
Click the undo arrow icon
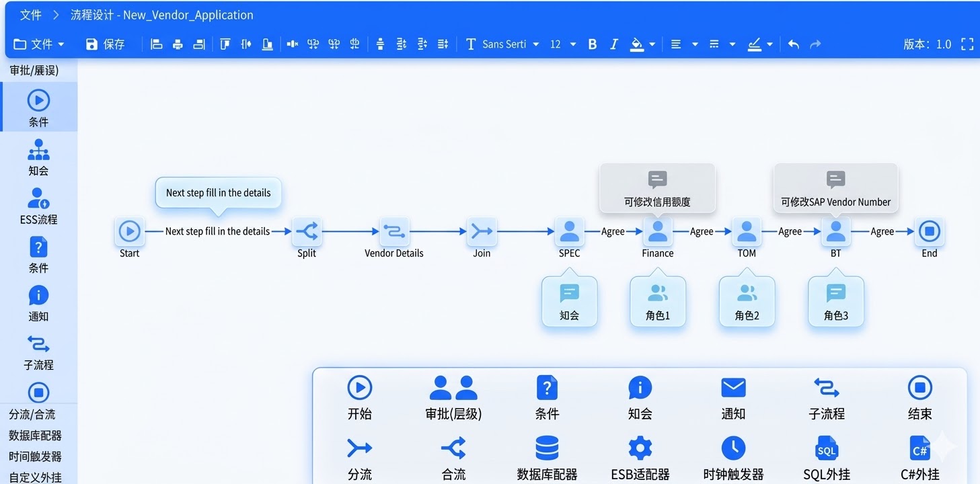tap(794, 44)
